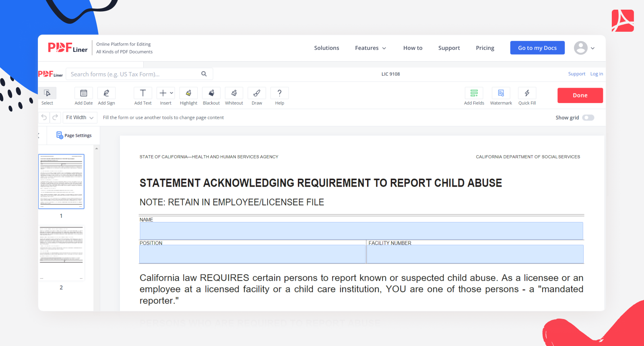Screen dimensions: 644x346
Task: Click the Quick Fill lightning icon
Action: (527, 93)
